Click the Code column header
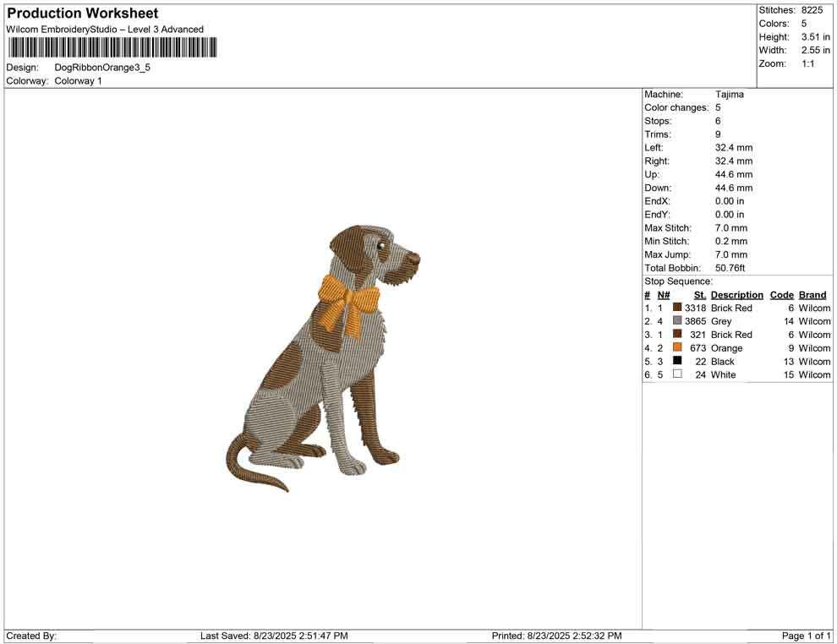The image size is (837, 644). click(x=781, y=294)
